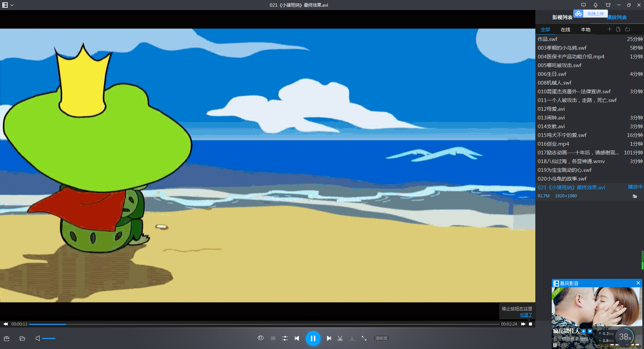The image size is (644, 349).
Task: Pin the player window on top
Action: (x=595, y=5)
